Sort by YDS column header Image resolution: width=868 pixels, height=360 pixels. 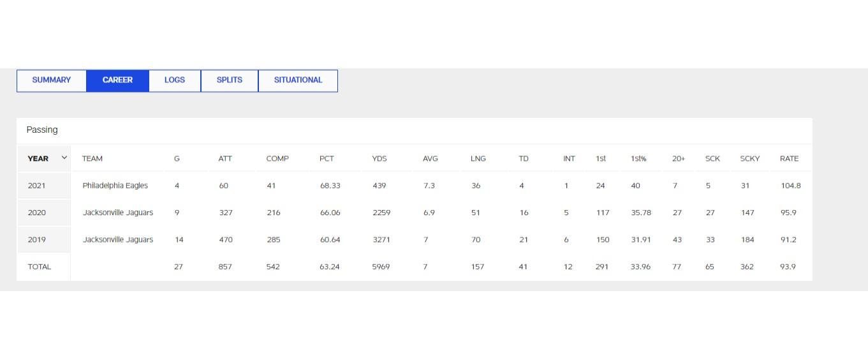click(x=379, y=158)
